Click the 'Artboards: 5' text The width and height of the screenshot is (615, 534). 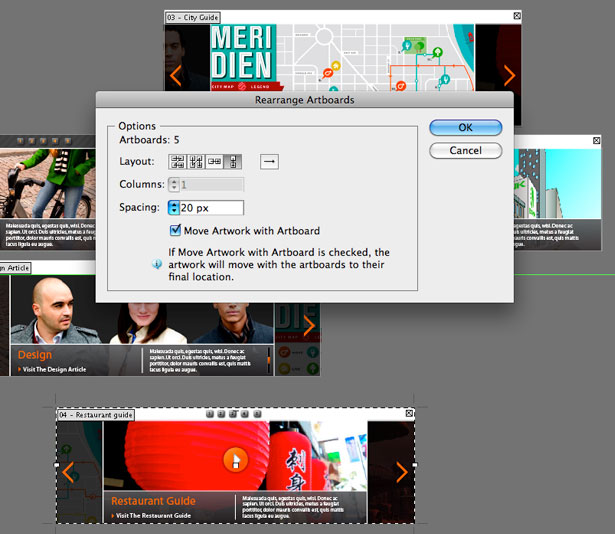(149, 140)
